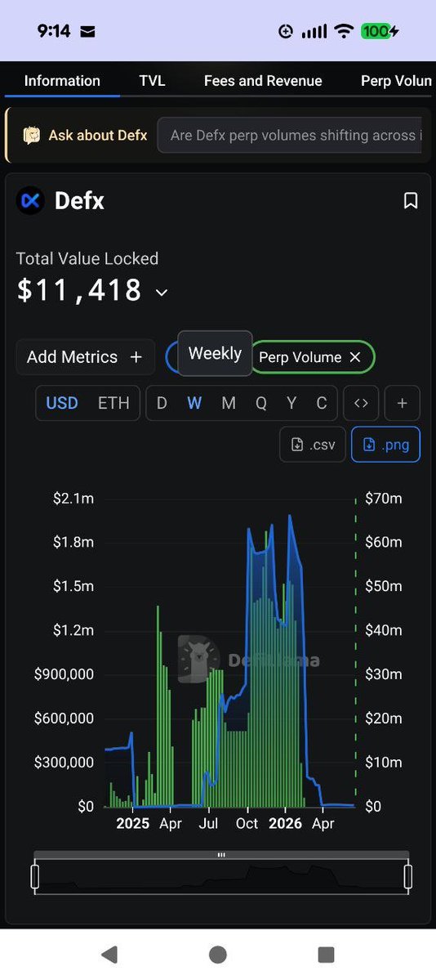
Task: Set chart interval to Weekly (W)
Action: [x=194, y=403]
